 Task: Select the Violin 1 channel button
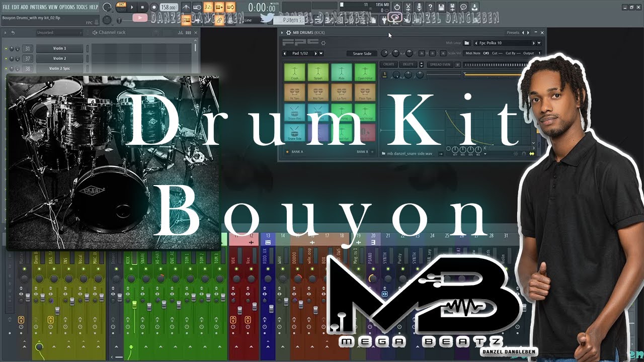59,48
